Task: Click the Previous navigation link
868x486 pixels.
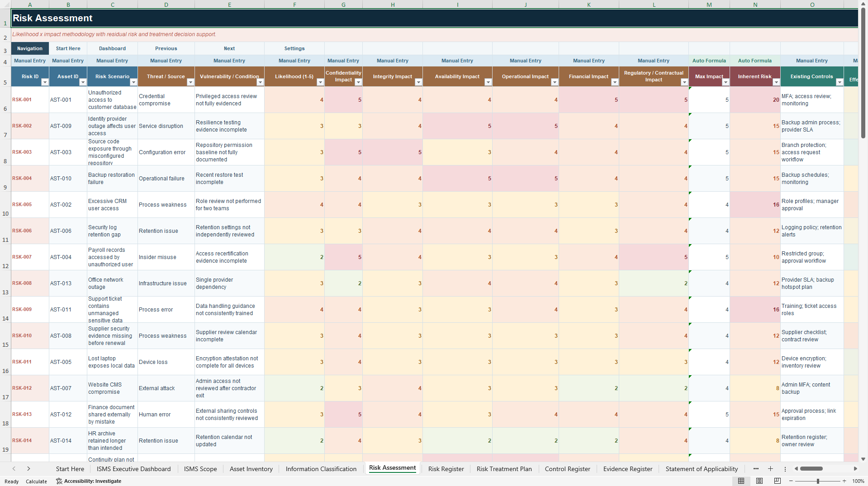Action: [x=166, y=48]
